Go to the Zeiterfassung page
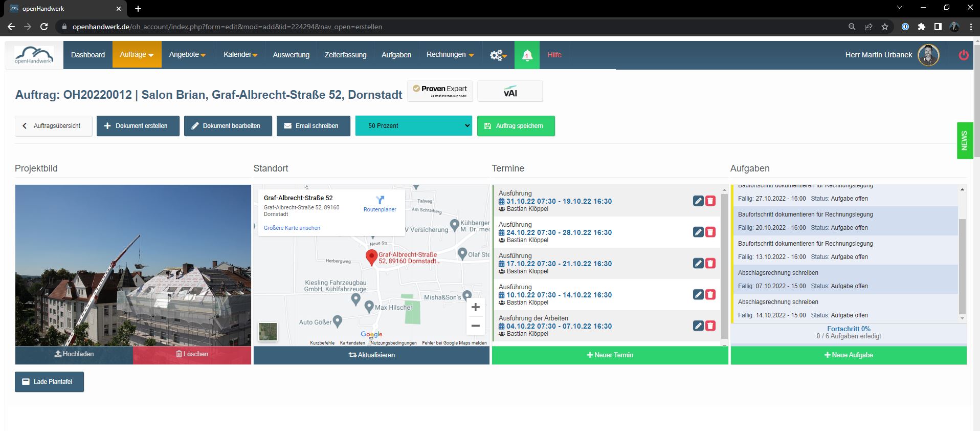Screen dimensions: 980x431 tap(345, 55)
